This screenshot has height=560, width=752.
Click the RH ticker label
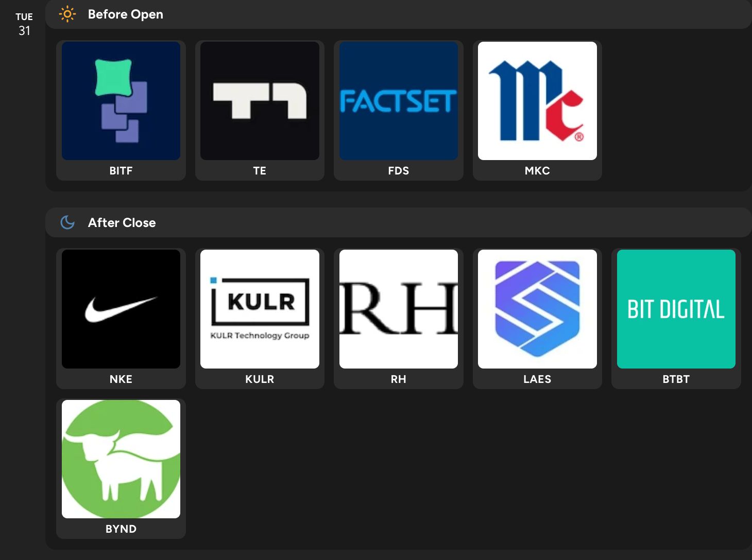pyautogui.click(x=399, y=379)
